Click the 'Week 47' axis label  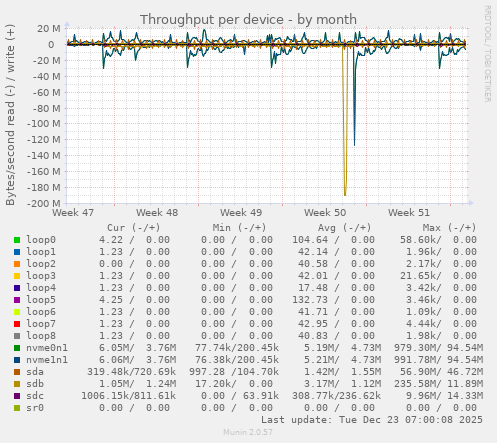(x=73, y=213)
